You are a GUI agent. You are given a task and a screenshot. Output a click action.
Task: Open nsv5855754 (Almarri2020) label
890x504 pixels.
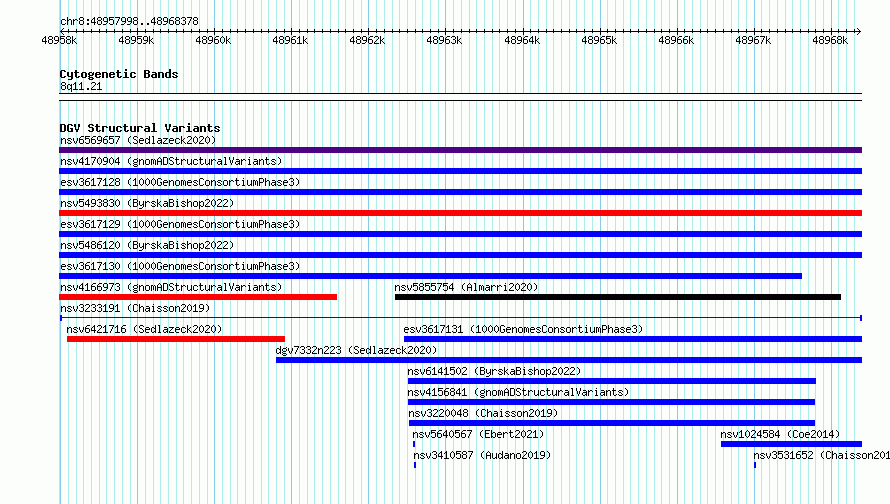pos(466,287)
